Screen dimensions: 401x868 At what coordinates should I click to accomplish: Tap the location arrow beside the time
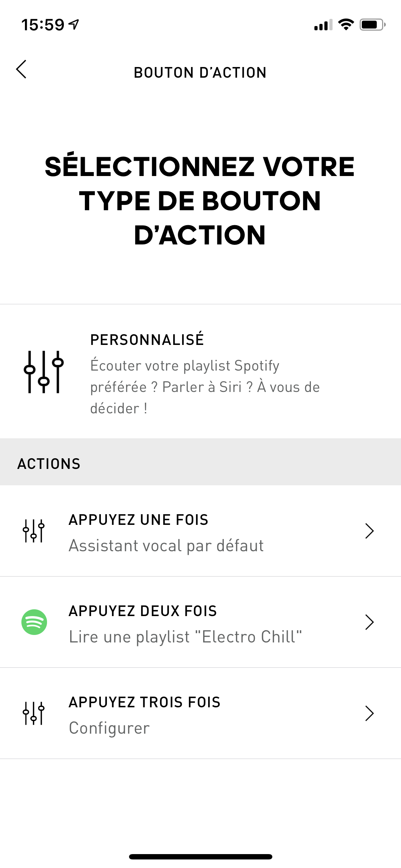pyautogui.click(x=74, y=25)
